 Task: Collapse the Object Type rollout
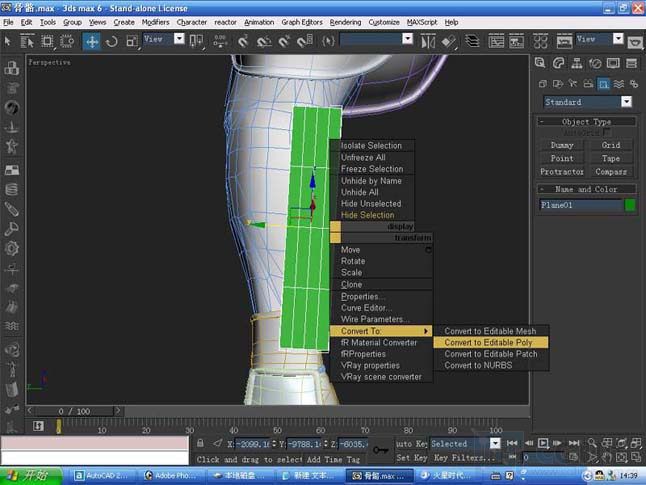tap(586, 122)
